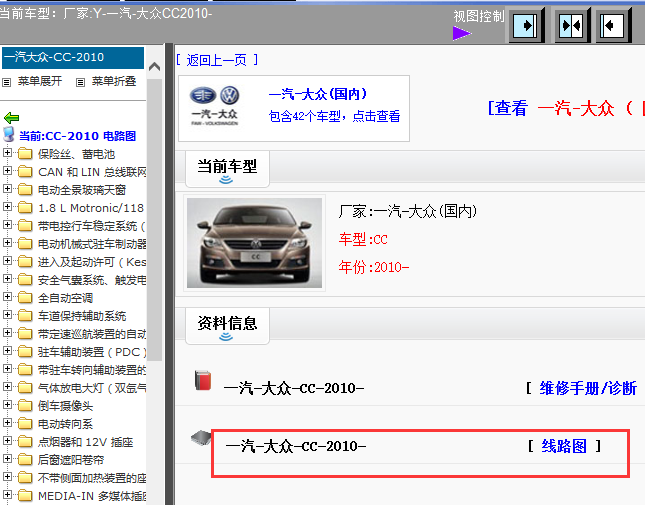
Task: Select 全自动空调 tree item text
Action: pyautogui.click(x=65, y=298)
